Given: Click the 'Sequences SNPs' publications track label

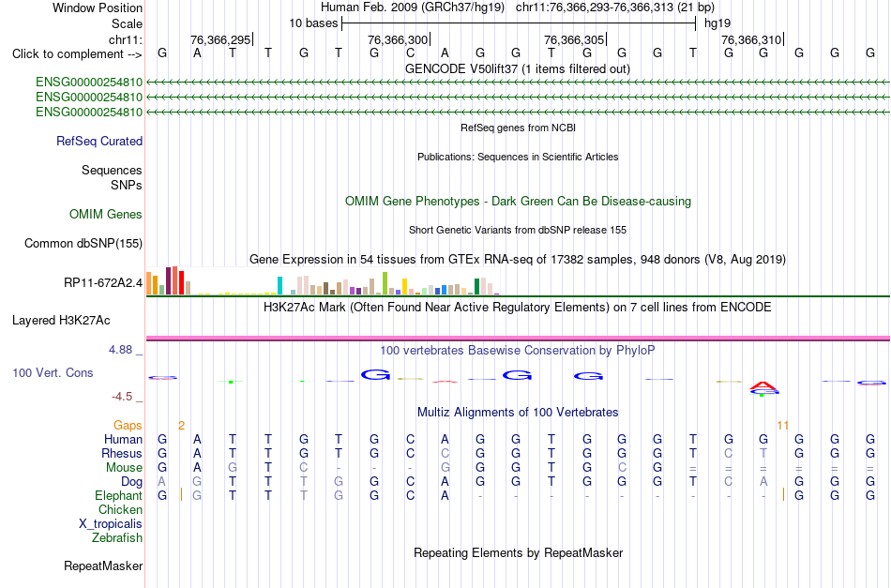Looking at the screenshot, I should pos(112,178).
